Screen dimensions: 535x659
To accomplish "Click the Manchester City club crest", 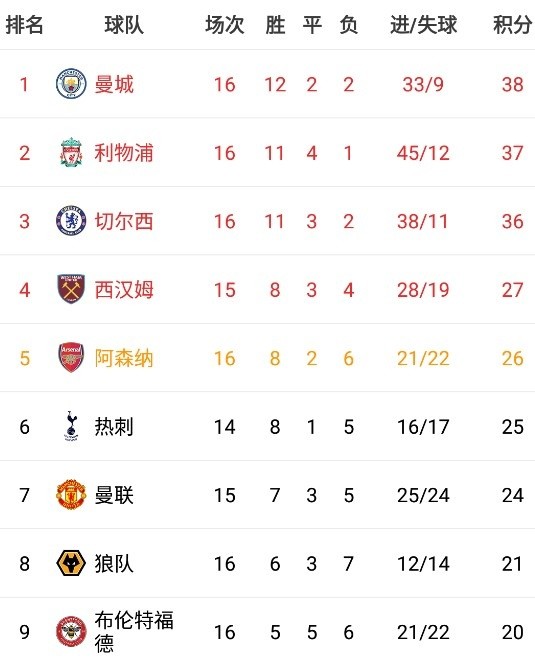I will tap(71, 84).
